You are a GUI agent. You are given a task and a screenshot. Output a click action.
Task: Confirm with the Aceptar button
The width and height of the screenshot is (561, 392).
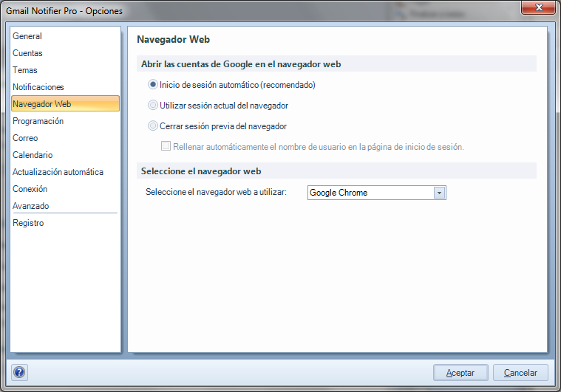(x=460, y=373)
